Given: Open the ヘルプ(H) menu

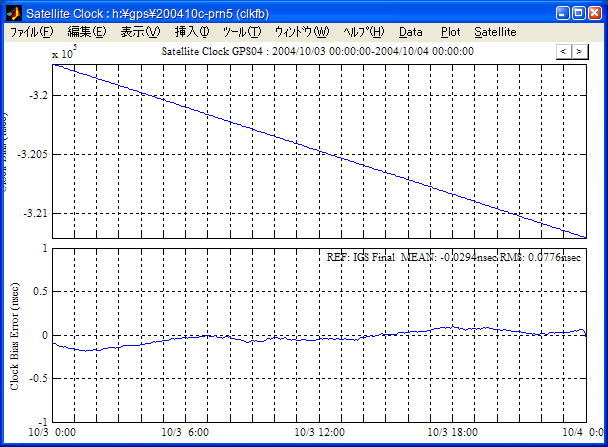Looking at the screenshot, I should [363, 32].
